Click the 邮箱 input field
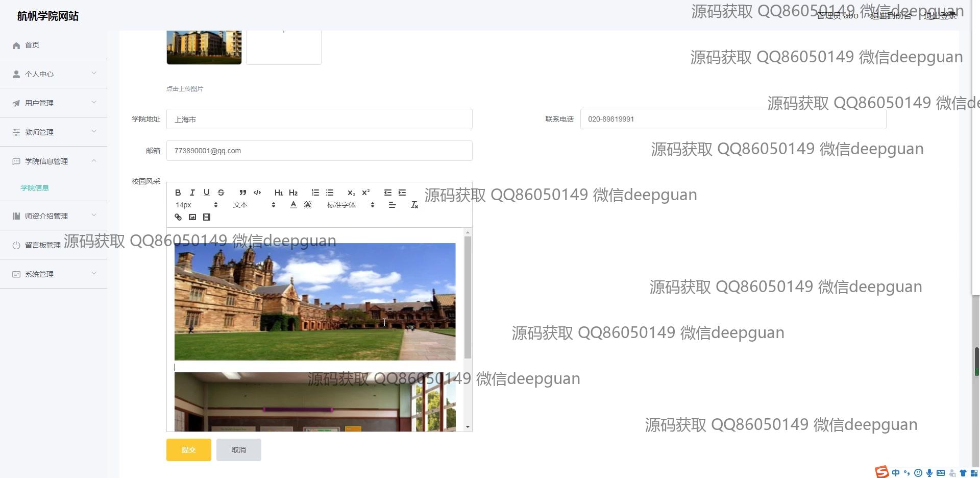Viewport: 980px width, 478px height. pyautogui.click(x=319, y=151)
